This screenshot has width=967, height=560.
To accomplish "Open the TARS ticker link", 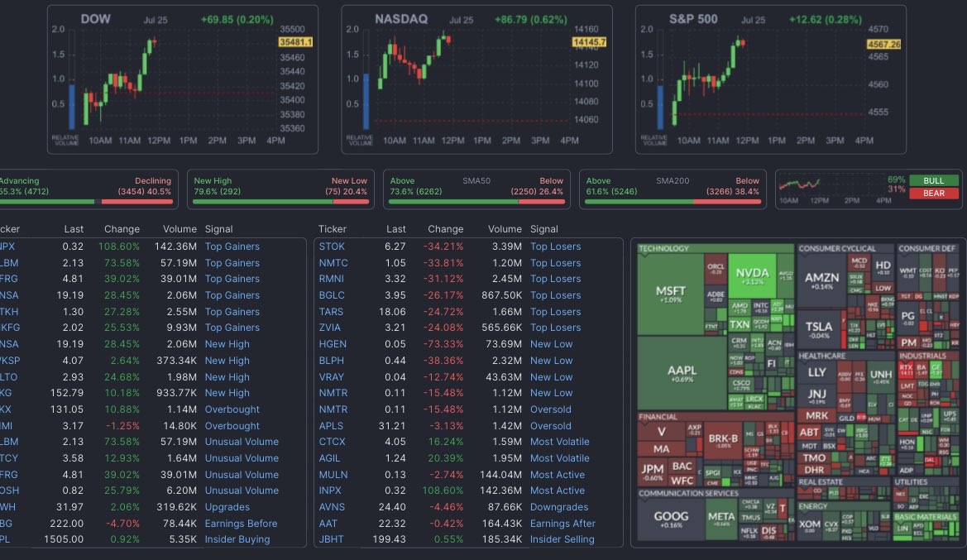I will click(x=331, y=312).
